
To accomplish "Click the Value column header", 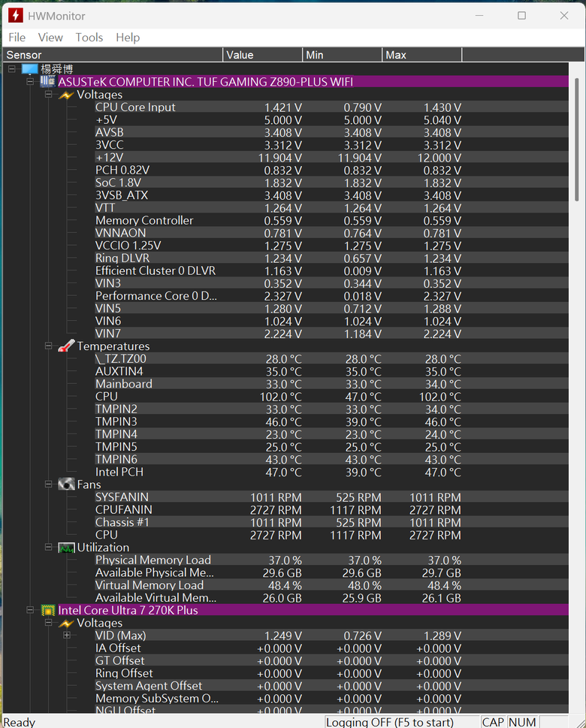I will coord(262,55).
